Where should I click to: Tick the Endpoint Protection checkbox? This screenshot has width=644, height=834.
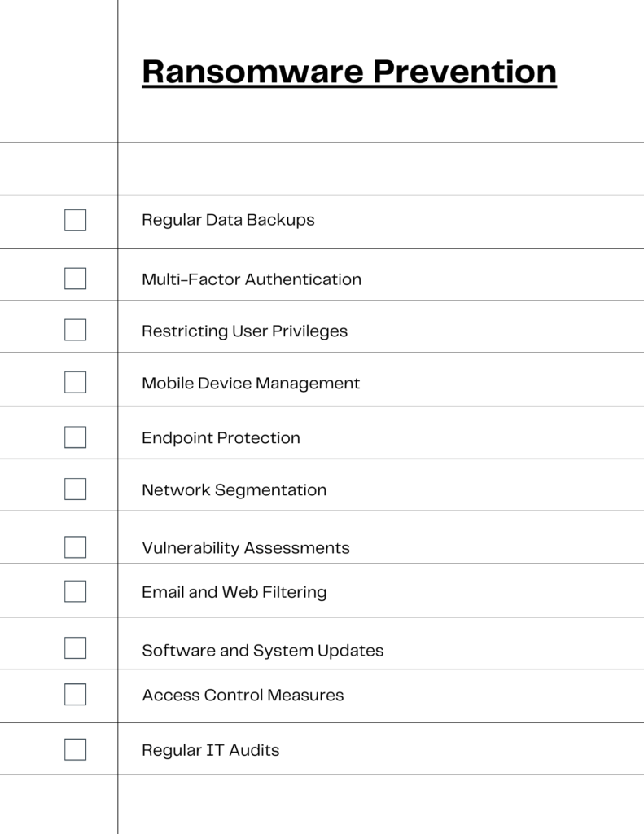pyautogui.click(x=75, y=437)
